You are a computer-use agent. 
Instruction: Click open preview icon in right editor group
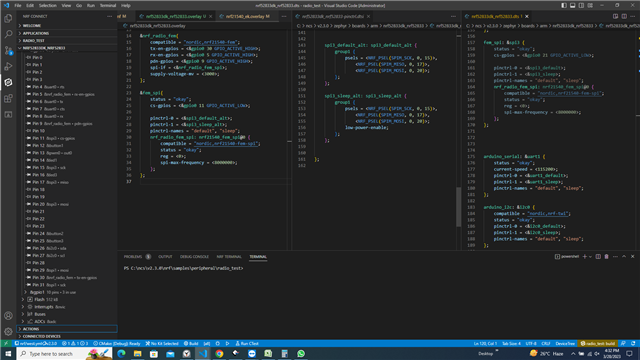(615, 16)
